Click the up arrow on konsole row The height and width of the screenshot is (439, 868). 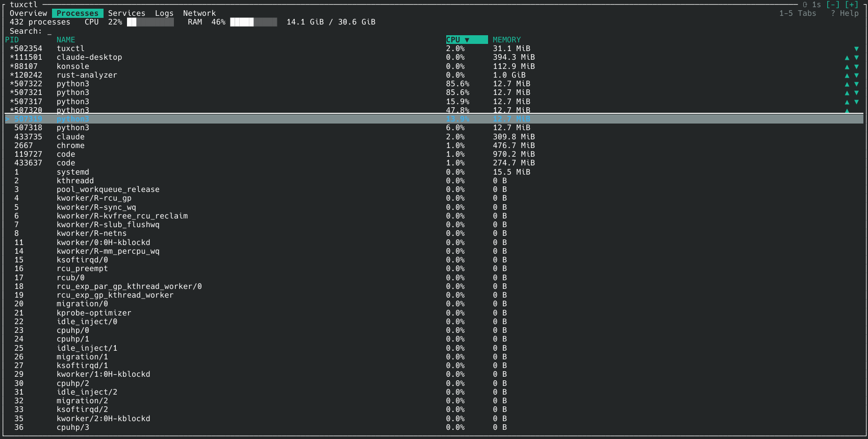click(x=847, y=66)
